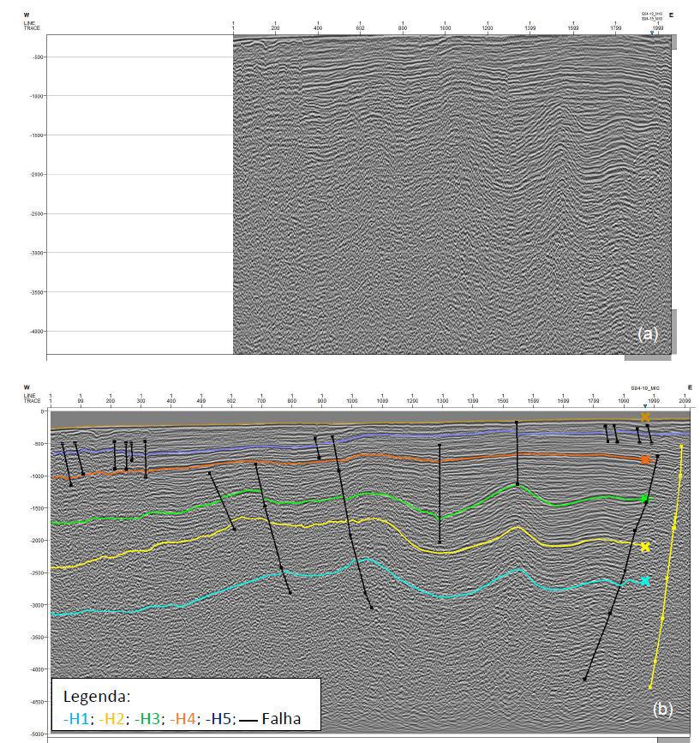
Task: Click panel (a) horizontal scrollbar thumb
Action: point(648,357)
